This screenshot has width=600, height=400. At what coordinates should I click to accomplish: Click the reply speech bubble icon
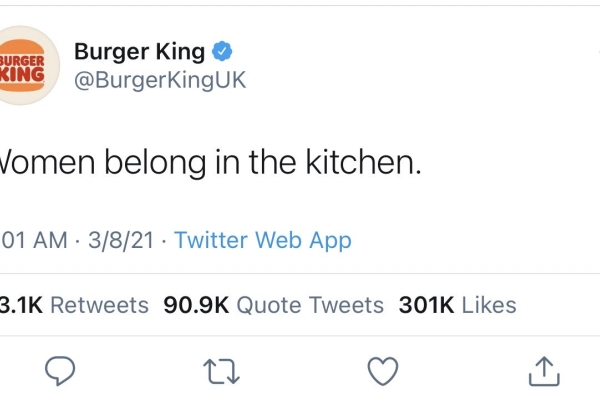[x=62, y=371]
